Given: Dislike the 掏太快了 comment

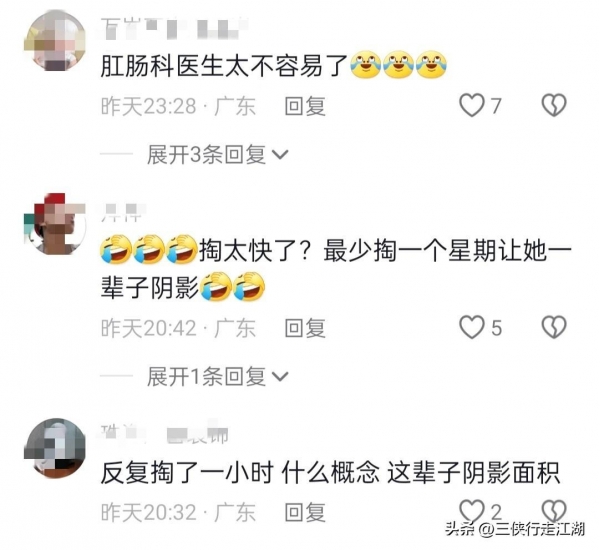Looking at the screenshot, I should (554, 327).
